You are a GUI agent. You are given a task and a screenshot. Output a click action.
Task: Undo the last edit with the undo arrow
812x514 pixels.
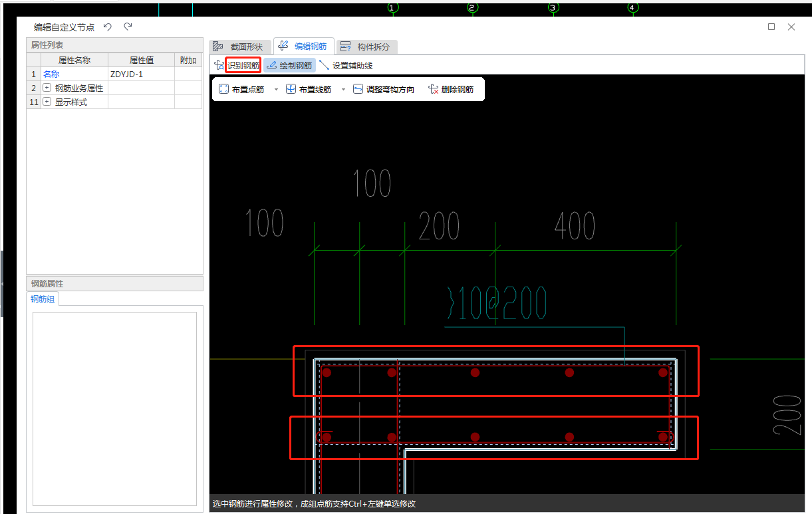coord(108,27)
